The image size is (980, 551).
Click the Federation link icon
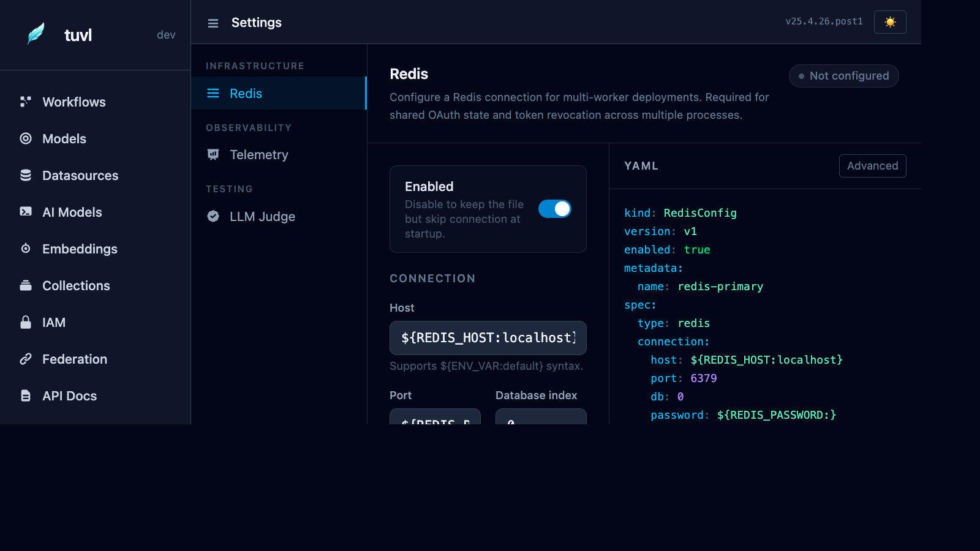26,359
